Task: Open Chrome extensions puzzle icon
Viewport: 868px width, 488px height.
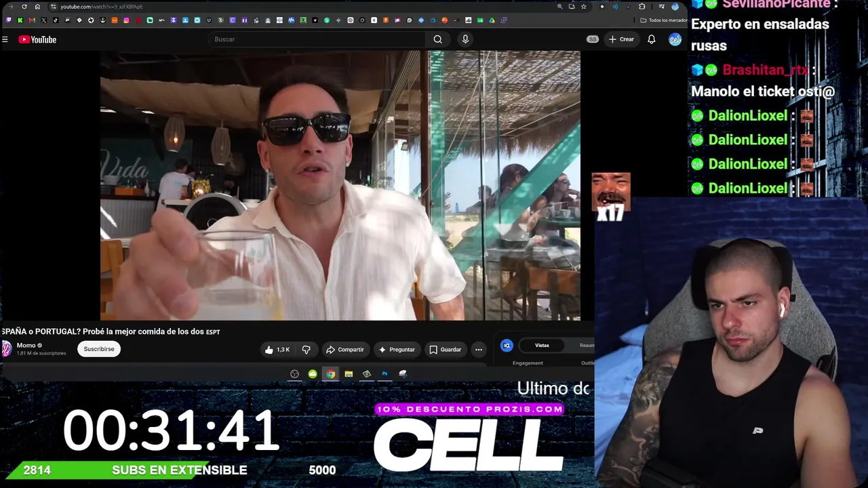Action: (642, 7)
